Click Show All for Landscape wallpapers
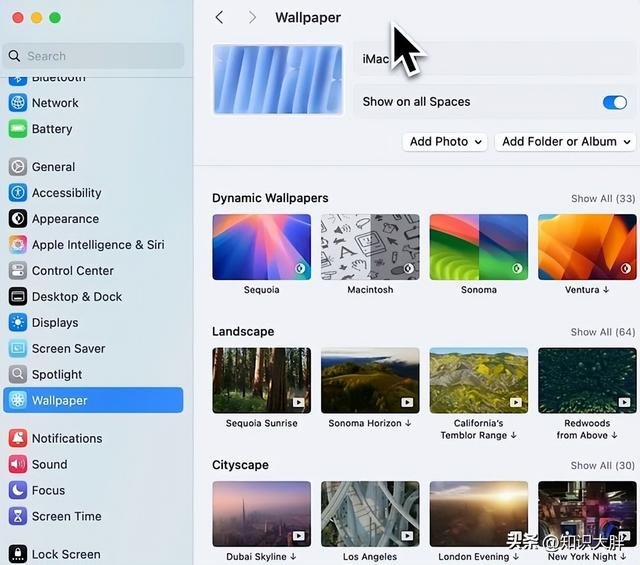The height and width of the screenshot is (565, 640). click(x=602, y=332)
